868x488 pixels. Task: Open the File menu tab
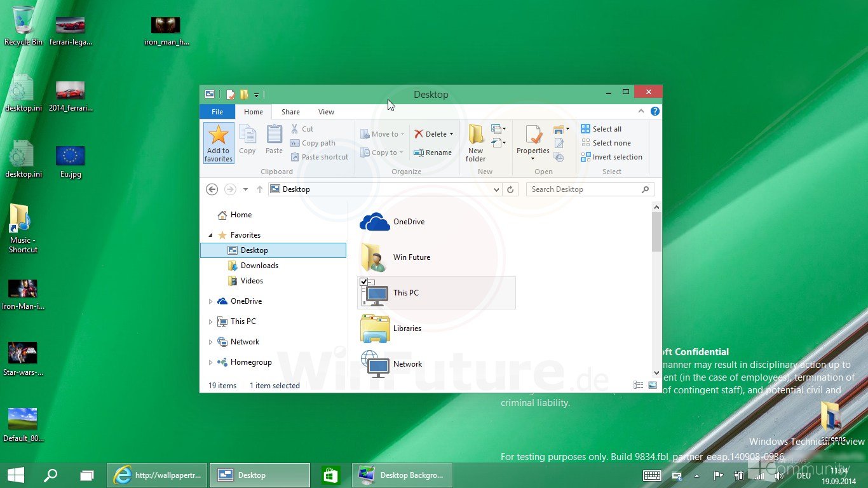pyautogui.click(x=217, y=112)
